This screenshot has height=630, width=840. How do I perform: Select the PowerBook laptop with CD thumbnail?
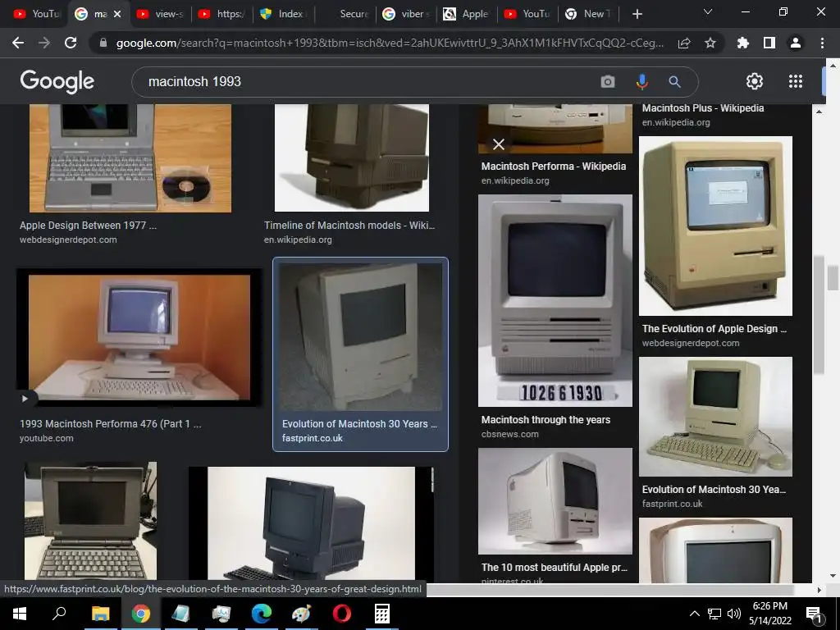pos(130,158)
